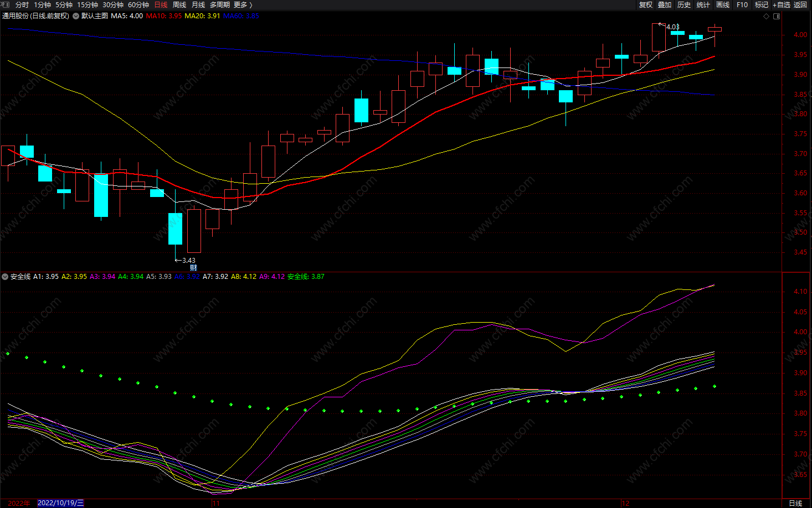
Task: Click the 4.03 high price label
Action: click(x=672, y=27)
